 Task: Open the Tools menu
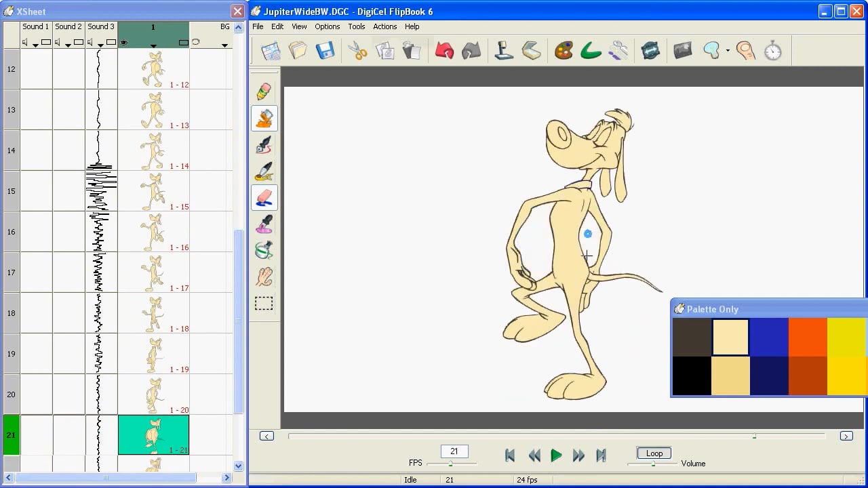356,26
